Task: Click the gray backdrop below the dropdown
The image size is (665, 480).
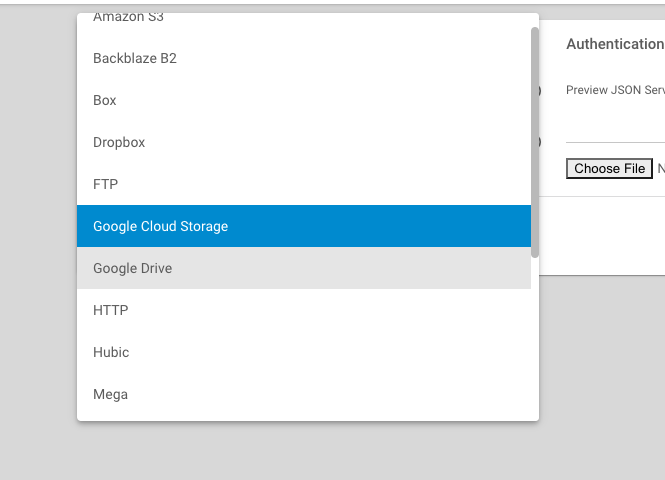Action: (x=300, y=450)
